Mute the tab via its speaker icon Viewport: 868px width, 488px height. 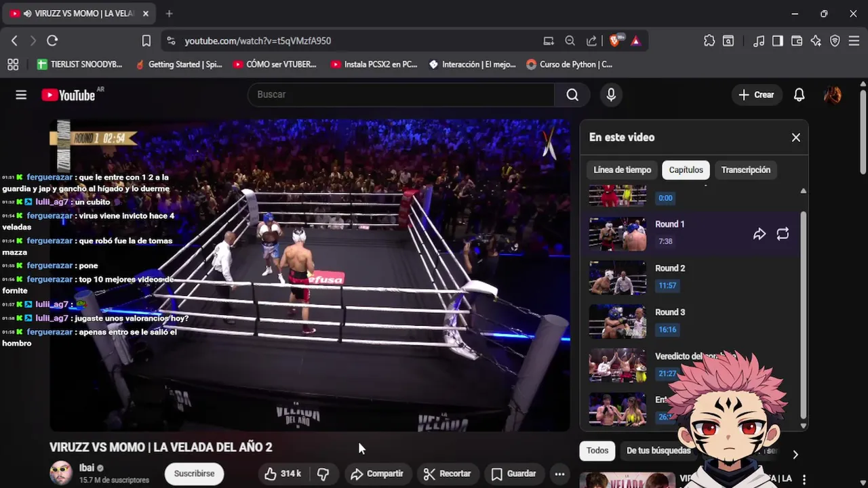(x=27, y=14)
